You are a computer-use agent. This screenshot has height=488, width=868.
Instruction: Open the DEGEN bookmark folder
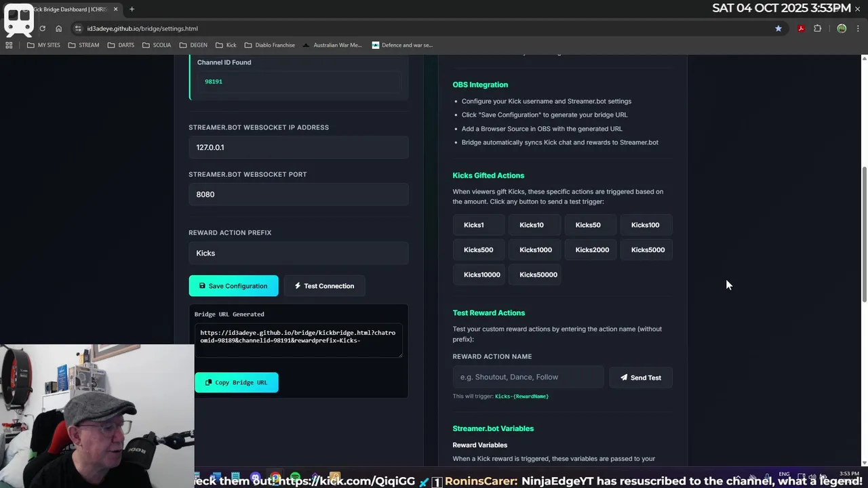click(193, 45)
